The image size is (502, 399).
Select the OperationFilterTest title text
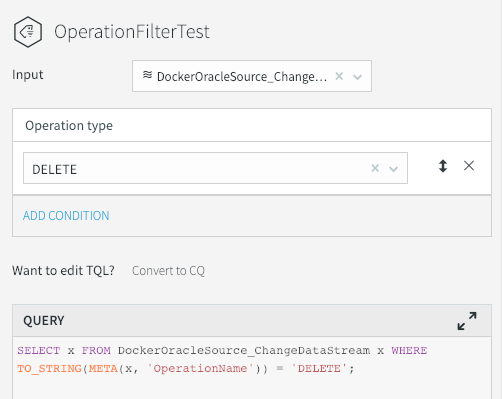pos(132,32)
